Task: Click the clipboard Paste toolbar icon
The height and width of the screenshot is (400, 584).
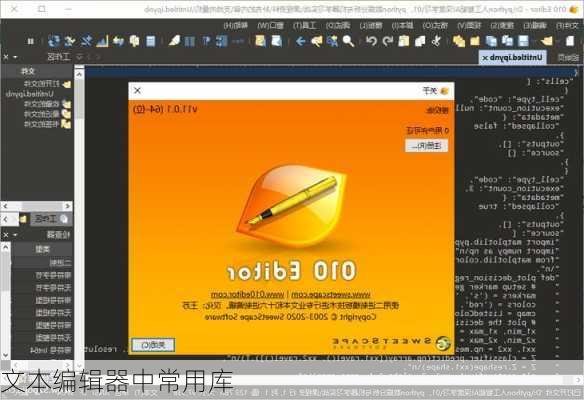Action: 404,41
